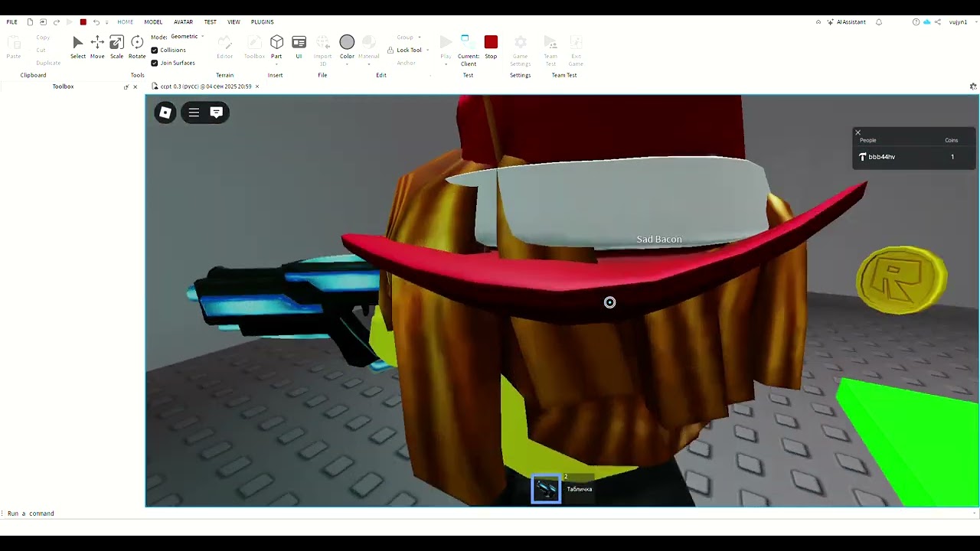This screenshot has width=980, height=551.
Task: Switch to the HOME ribbon tab
Action: (125, 22)
